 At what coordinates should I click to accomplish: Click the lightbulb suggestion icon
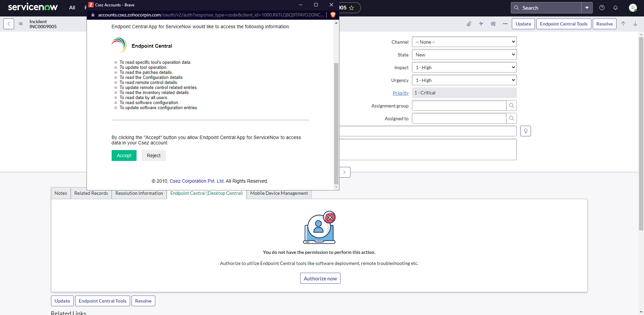pyautogui.click(x=526, y=131)
